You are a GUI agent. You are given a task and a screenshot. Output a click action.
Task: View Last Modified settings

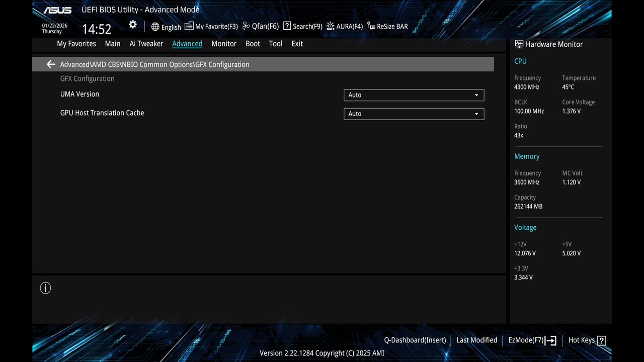point(476,340)
